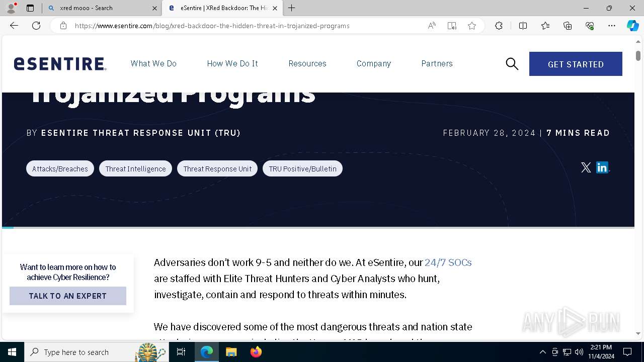This screenshot has width=644, height=362.
Task: Close the 'xred mooo - Search' tab
Action: [x=154, y=8]
